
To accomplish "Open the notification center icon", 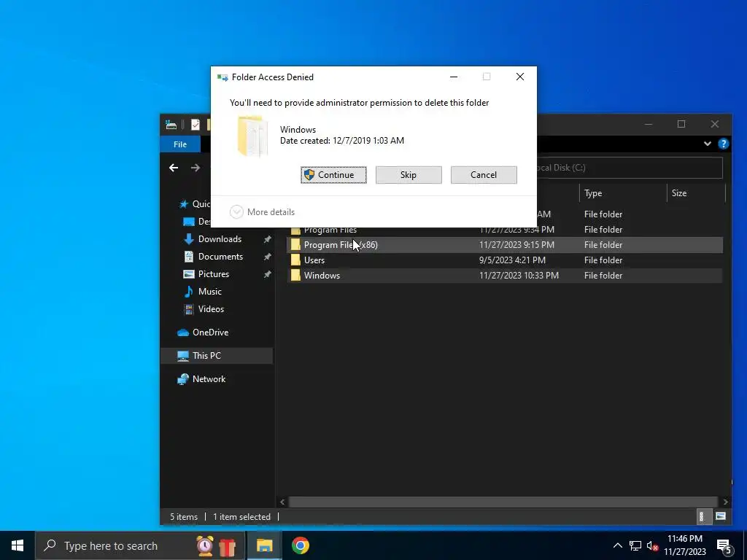I will (724, 547).
